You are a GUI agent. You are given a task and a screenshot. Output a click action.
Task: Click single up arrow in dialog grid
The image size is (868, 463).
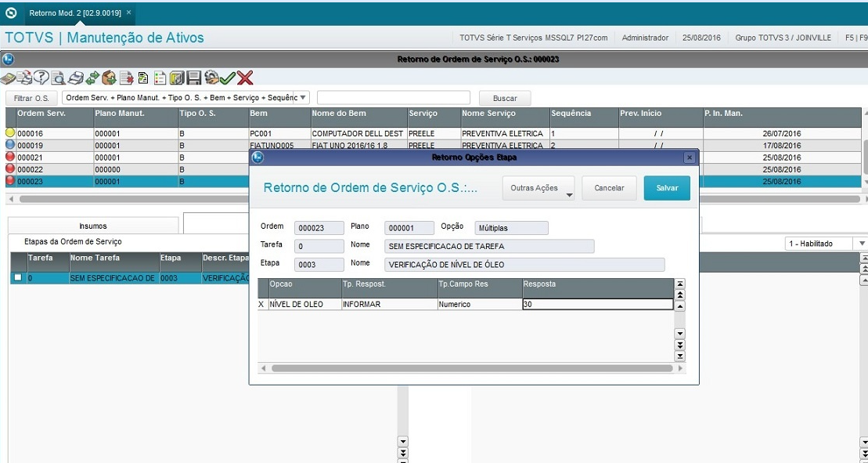point(680,306)
